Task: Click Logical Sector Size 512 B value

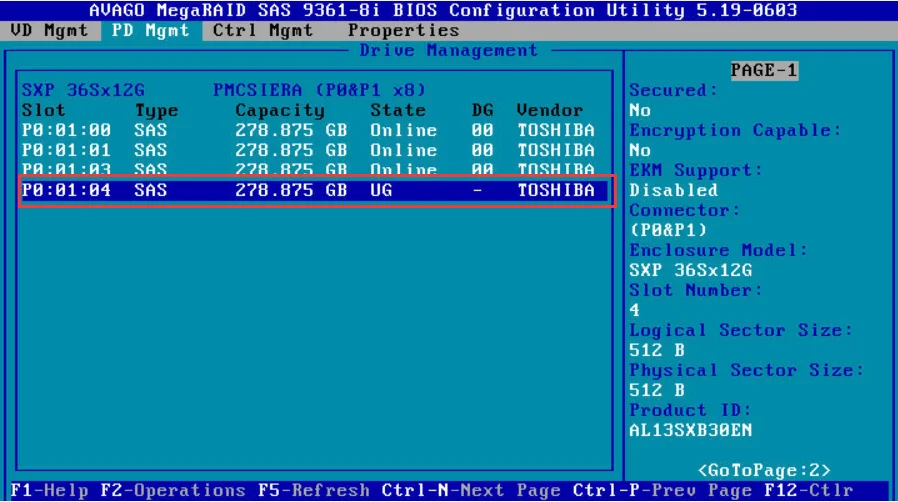Action: point(656,350)
